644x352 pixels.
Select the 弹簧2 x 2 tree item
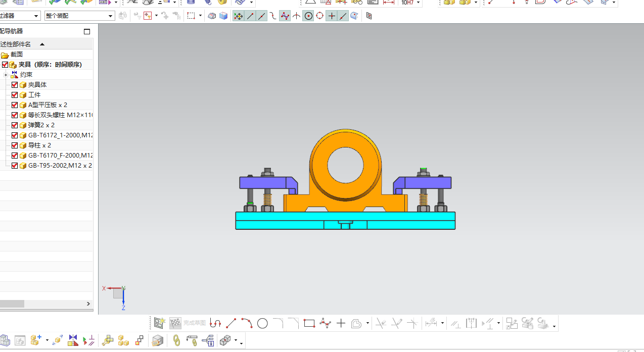[41, 125]
